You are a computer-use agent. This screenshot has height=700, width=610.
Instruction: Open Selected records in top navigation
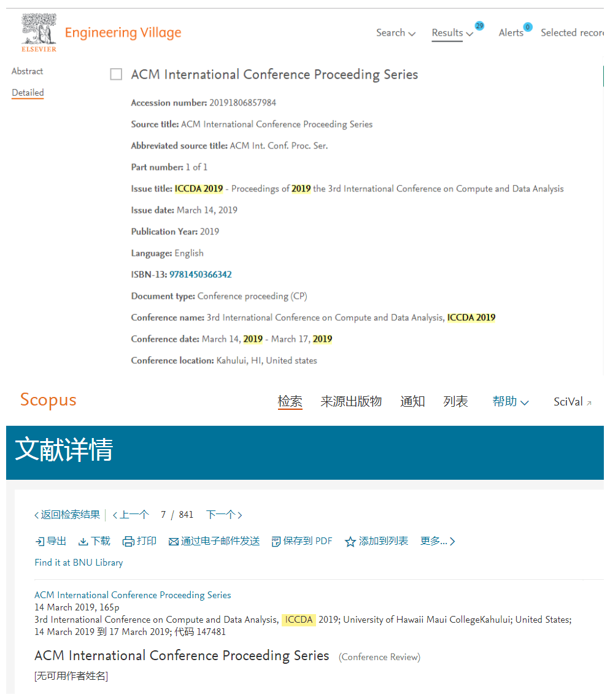pos(573,33)
